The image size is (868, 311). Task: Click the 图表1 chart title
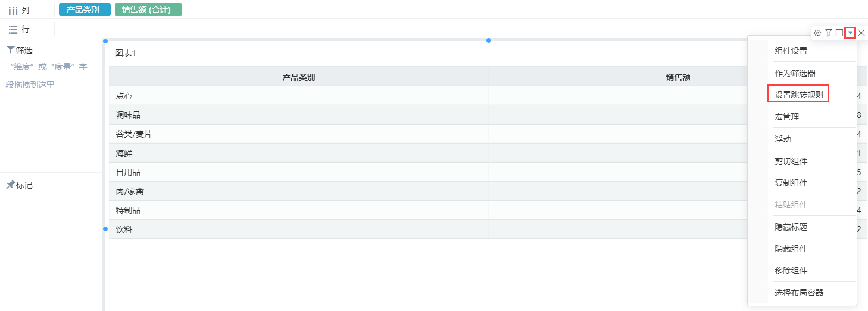coord(125,53)
